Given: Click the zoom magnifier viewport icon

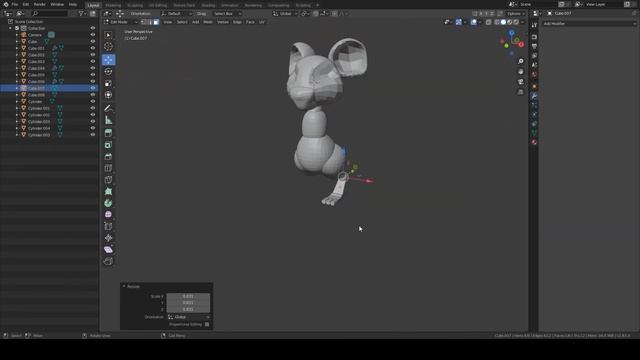Looking at the screenshot, I should [520, 61].
